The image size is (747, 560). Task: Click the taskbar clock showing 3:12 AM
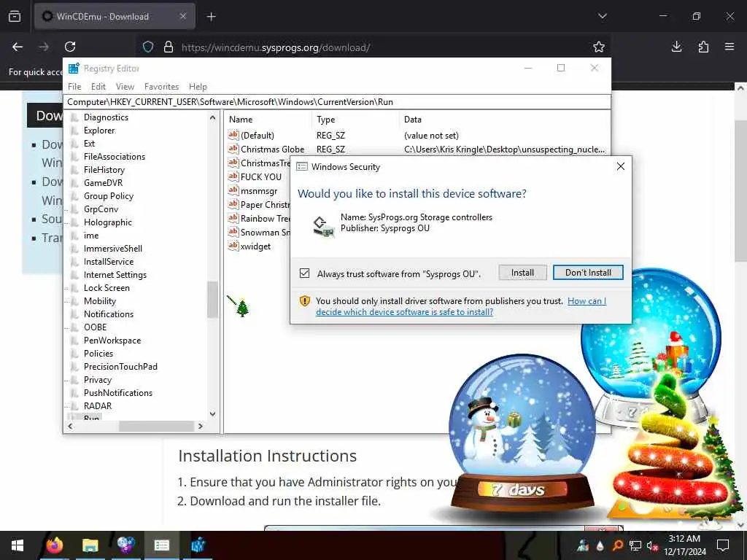pyautogui.click(x=684, y=545)
